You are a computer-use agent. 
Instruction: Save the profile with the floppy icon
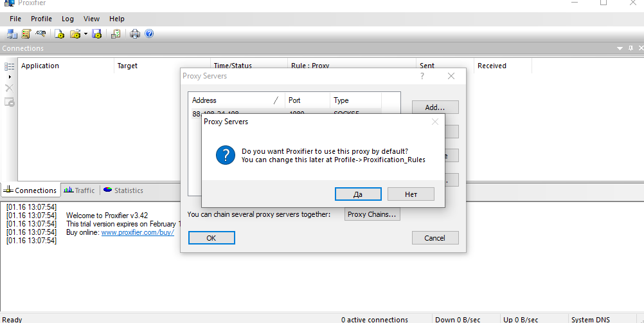point(97,33)
